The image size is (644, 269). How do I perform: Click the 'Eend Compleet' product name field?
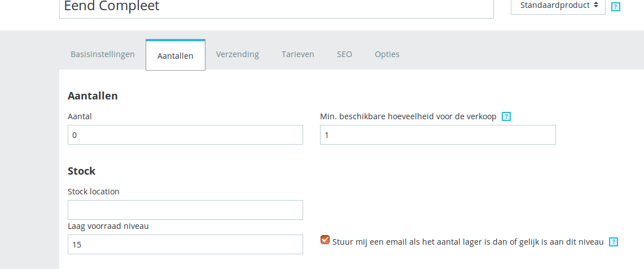pos(276,8)
